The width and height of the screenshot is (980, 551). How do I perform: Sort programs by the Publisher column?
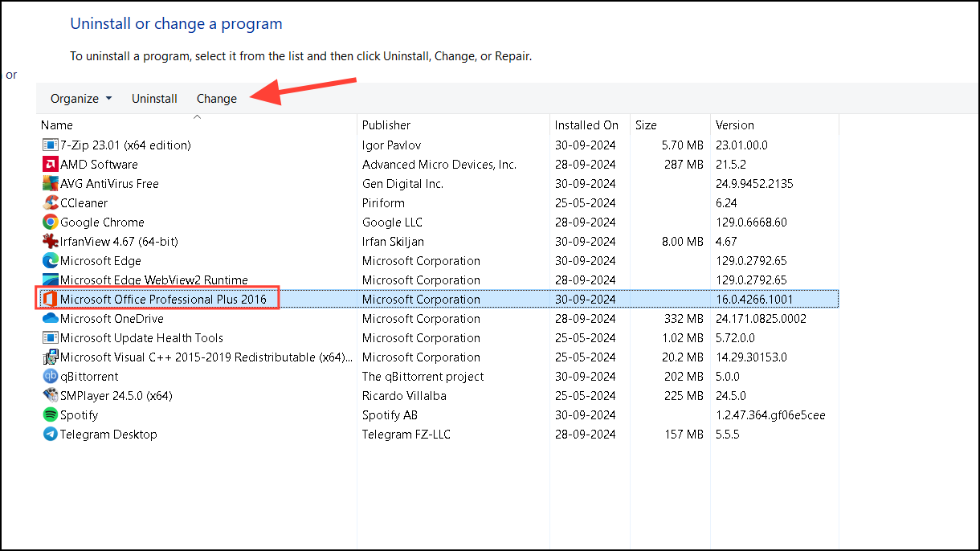pos(386,124)
